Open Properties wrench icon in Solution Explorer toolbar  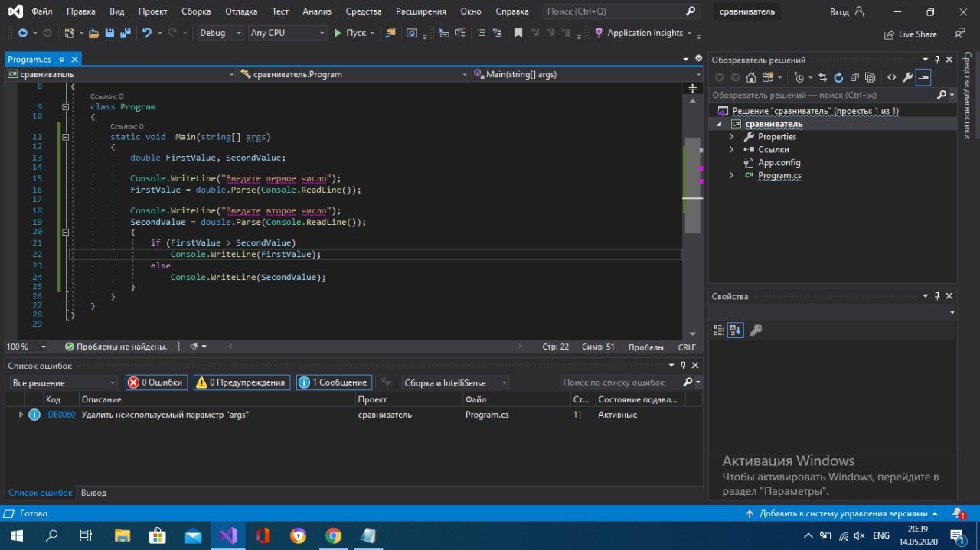point(907,77)
